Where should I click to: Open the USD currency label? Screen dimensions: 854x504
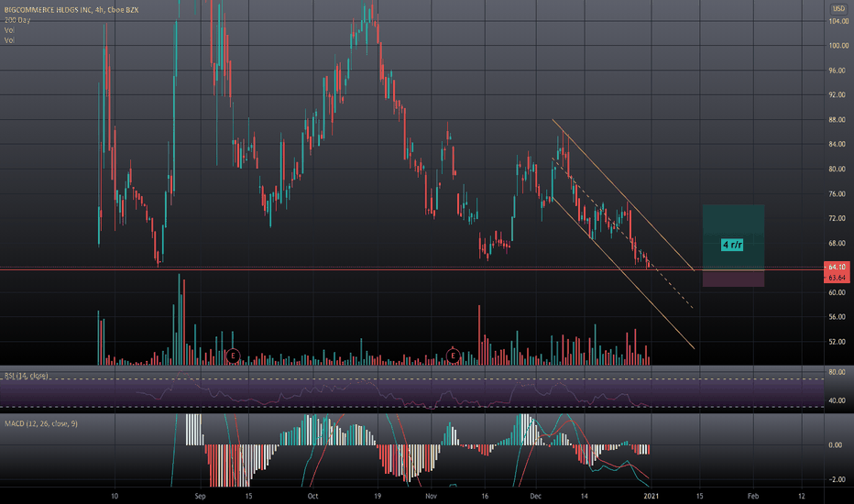[x=838, y=9]
